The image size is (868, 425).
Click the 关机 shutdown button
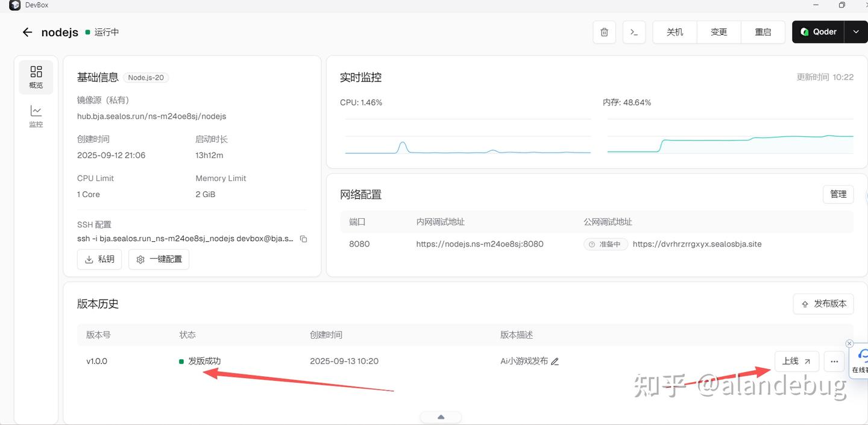pyautogui.click(x=675, y=32)
